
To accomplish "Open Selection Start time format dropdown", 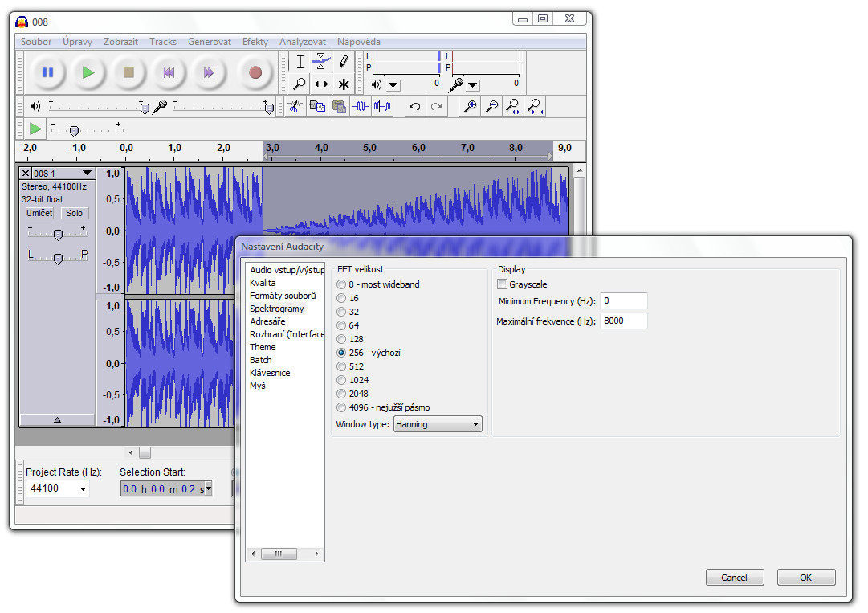I will [209, 489].
